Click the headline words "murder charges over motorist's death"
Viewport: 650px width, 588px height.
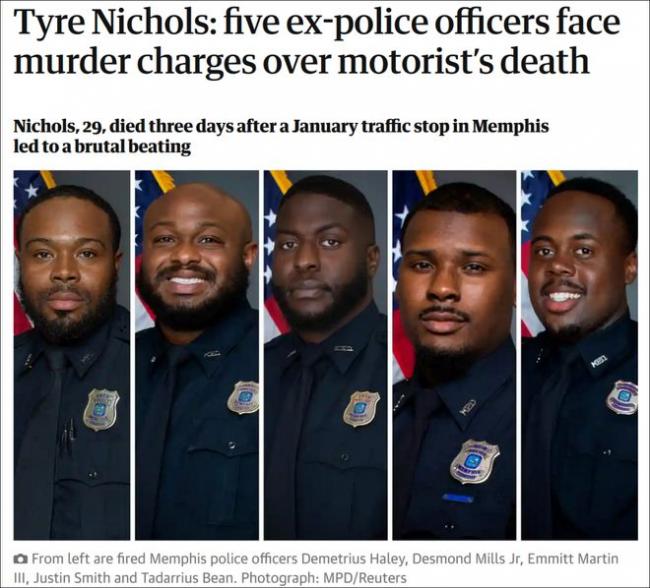point(301,61)
